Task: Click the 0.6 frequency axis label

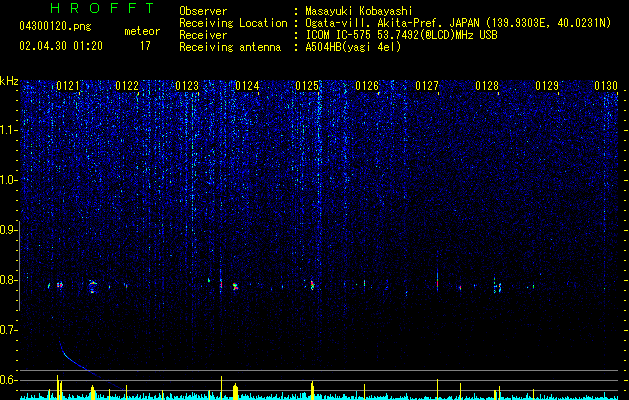Action: (x=8, y=380)
